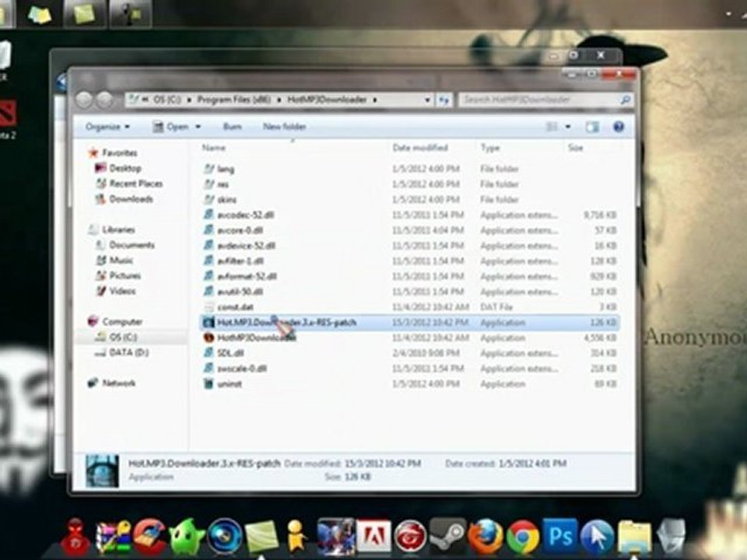Open Downloads in Favorites
Screen dimensions: 747x560
131,199
